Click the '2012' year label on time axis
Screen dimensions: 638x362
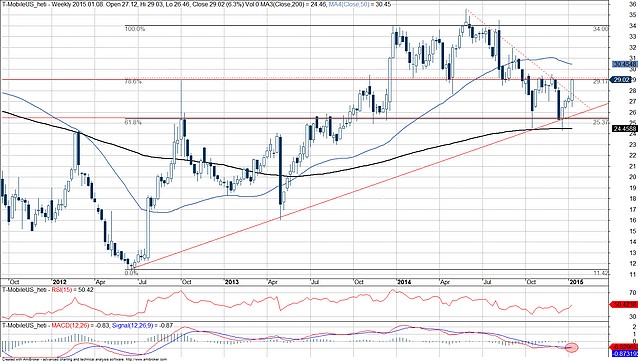point(59,282)
